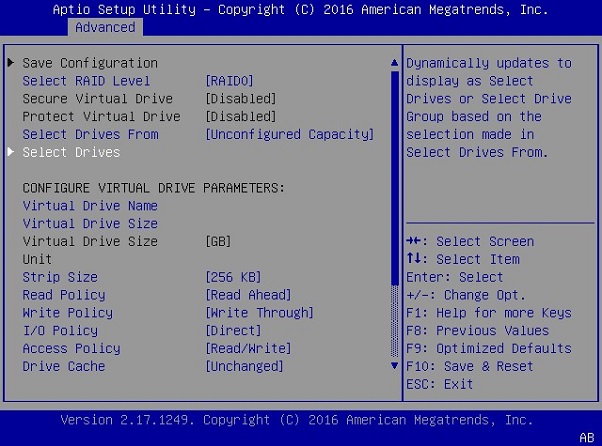
Task: Open the Advanced tab
Action: (x=105, y=27)
